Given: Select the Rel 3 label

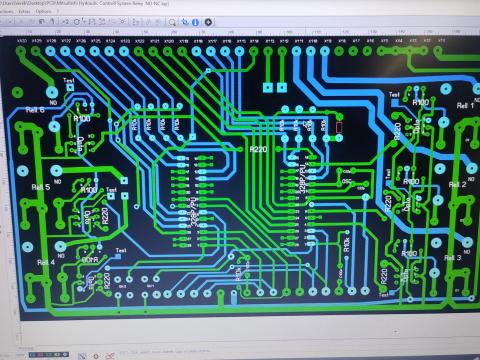Looking at the screenshot, I should [x=453, y=258].
